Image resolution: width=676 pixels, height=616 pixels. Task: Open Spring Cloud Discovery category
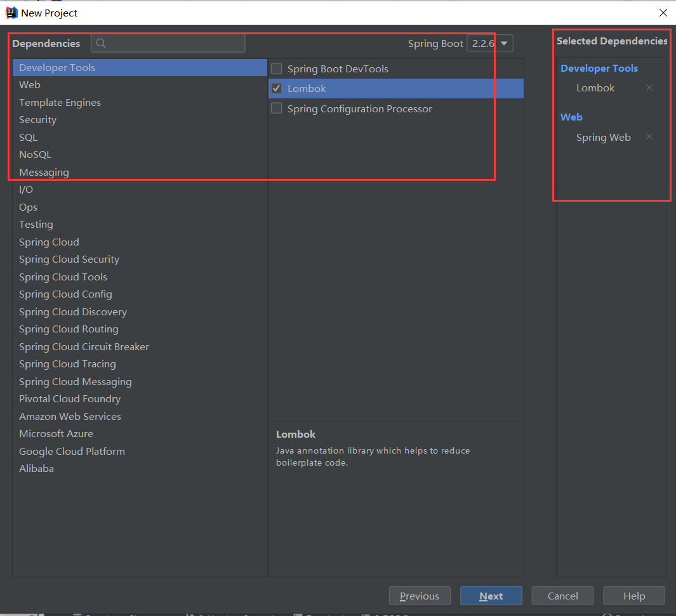(x=140, y=312)
